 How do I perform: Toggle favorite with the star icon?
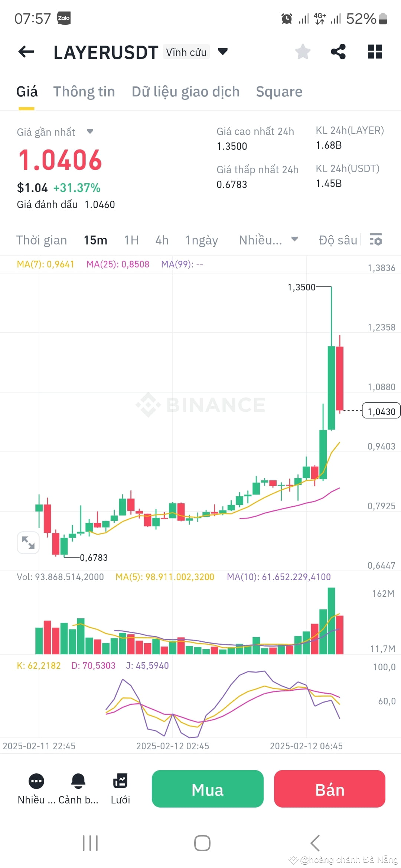303,52
